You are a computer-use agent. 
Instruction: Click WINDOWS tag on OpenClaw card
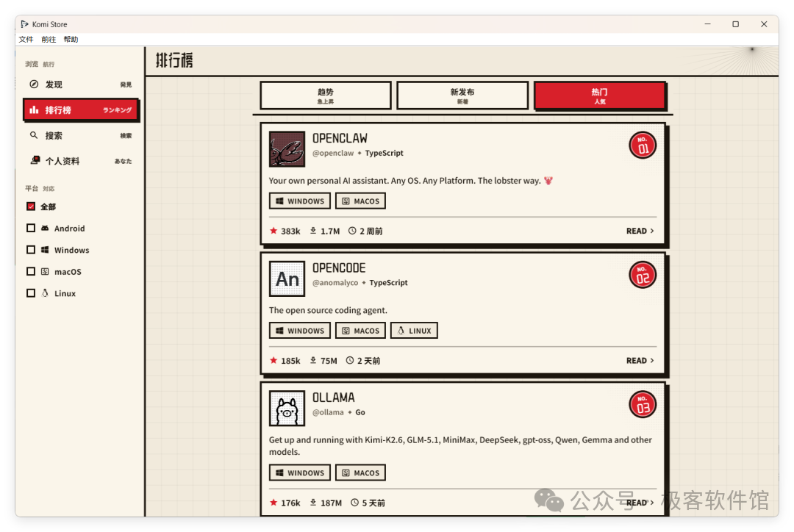point(300,201)
